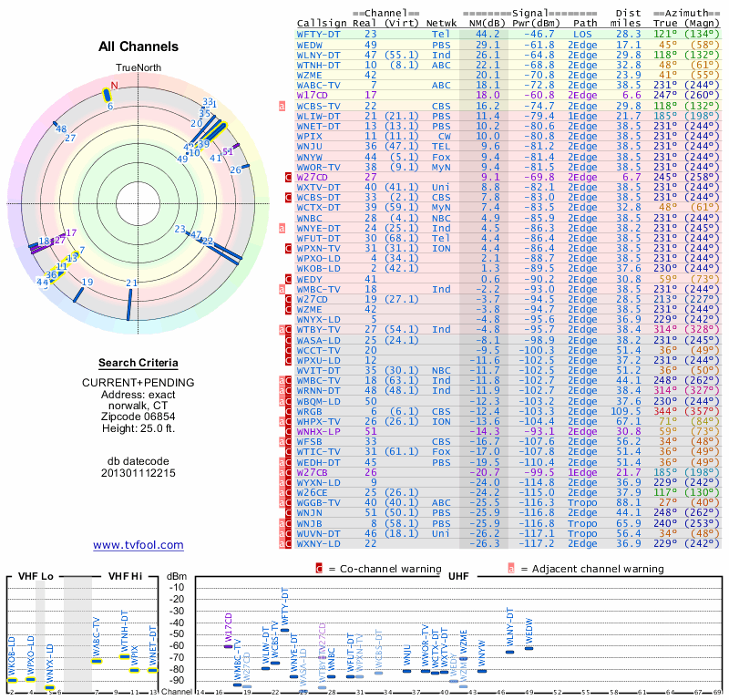Click the WABC-TV bar in VHF Hi chart
This screenshot has width=729, height=700.
pos(97,660)
